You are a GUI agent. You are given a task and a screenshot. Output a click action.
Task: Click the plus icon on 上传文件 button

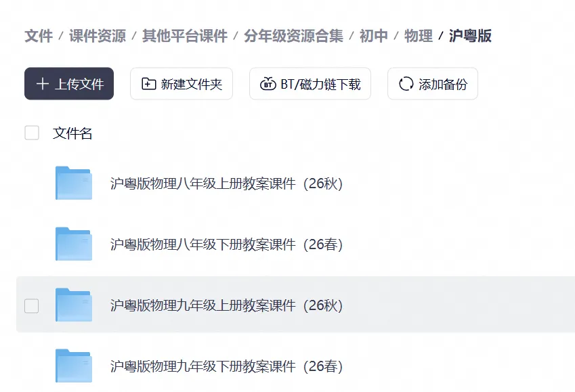tap(43, 83)
